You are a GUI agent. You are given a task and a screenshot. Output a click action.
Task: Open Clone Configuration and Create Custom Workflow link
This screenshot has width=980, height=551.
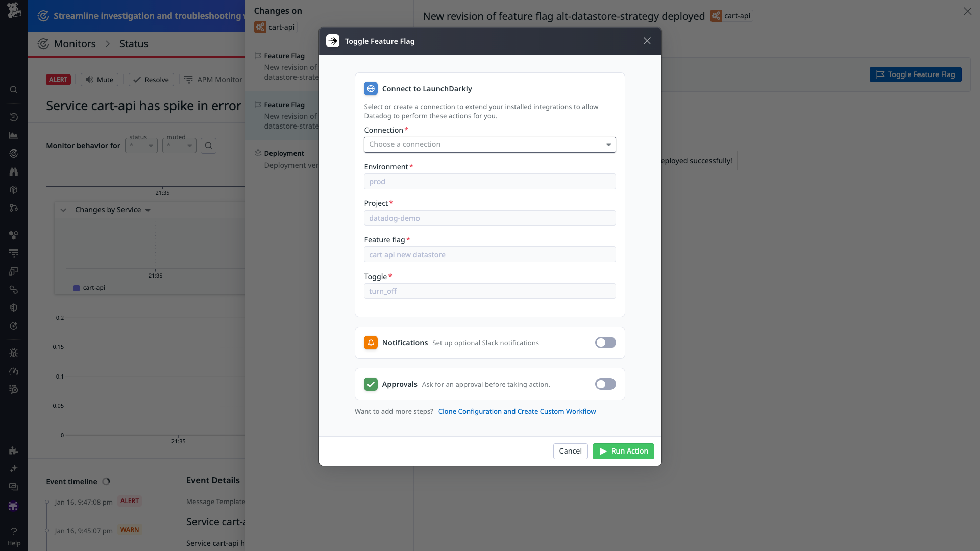tap(517, 411)
